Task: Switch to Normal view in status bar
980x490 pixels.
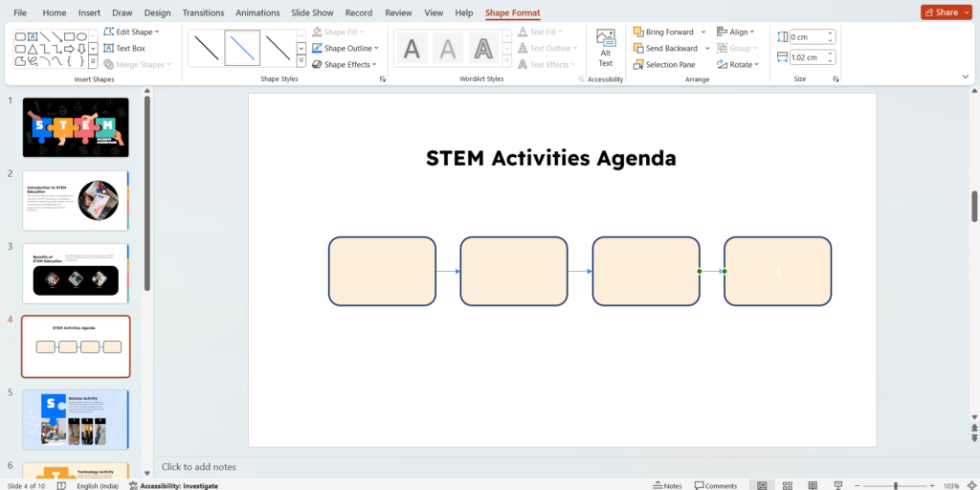Action: (762, 485)
